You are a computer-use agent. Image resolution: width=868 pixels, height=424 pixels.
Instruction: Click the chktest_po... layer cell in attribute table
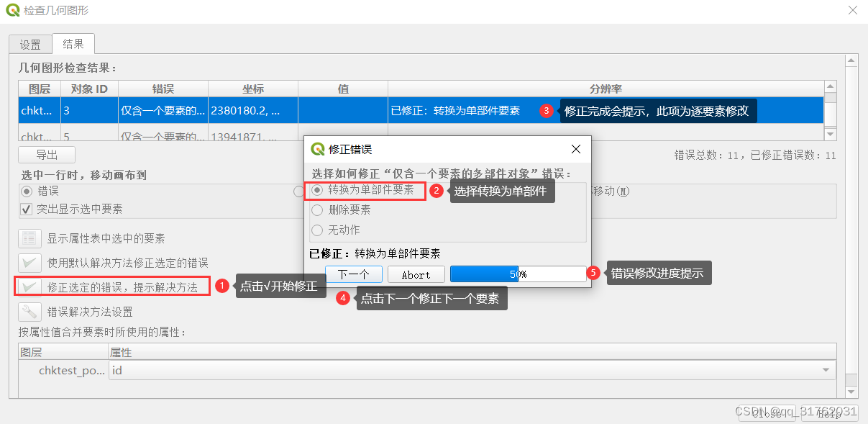(64, 370)
